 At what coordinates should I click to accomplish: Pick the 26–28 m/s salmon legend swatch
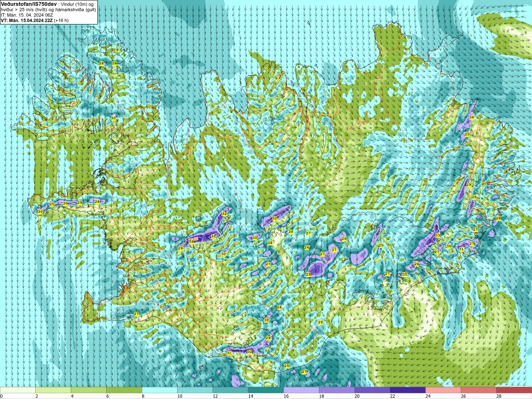click(x=478, y=390)
